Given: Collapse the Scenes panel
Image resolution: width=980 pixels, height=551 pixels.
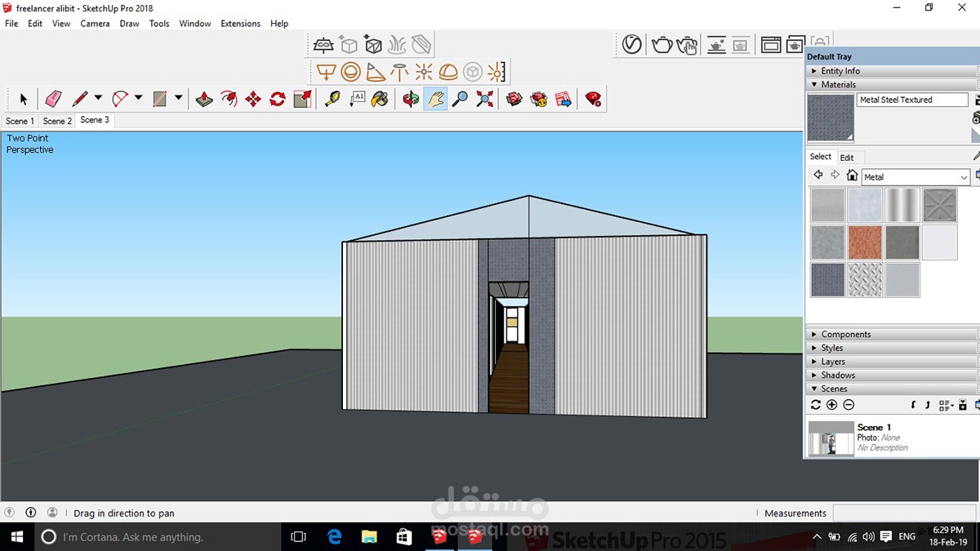Looking at the screenshot, I should click(x=891, y=389).
